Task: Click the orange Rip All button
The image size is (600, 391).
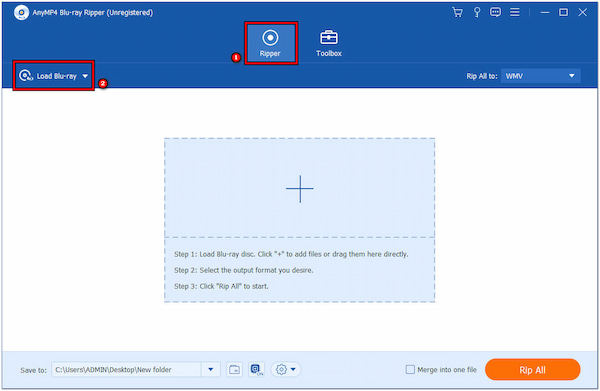Action: [x=532, y=370]
